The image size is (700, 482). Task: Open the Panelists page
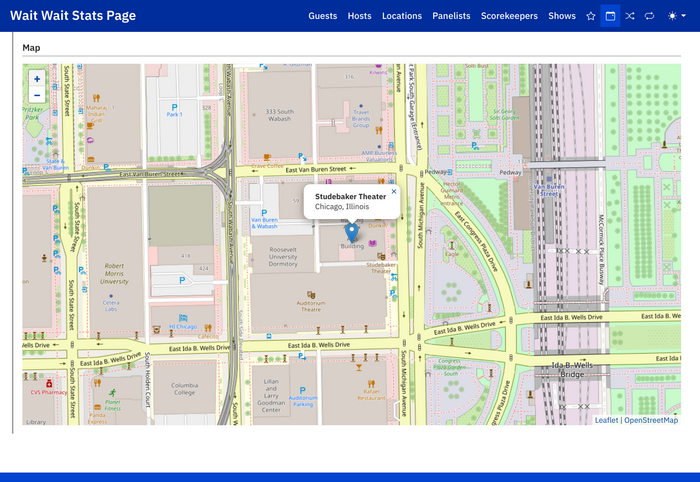click(451, 16)
